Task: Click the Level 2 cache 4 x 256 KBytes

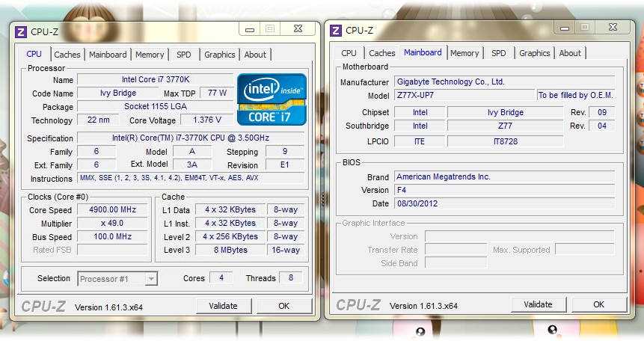Action: pyautogui.click(x=230, y=236)
